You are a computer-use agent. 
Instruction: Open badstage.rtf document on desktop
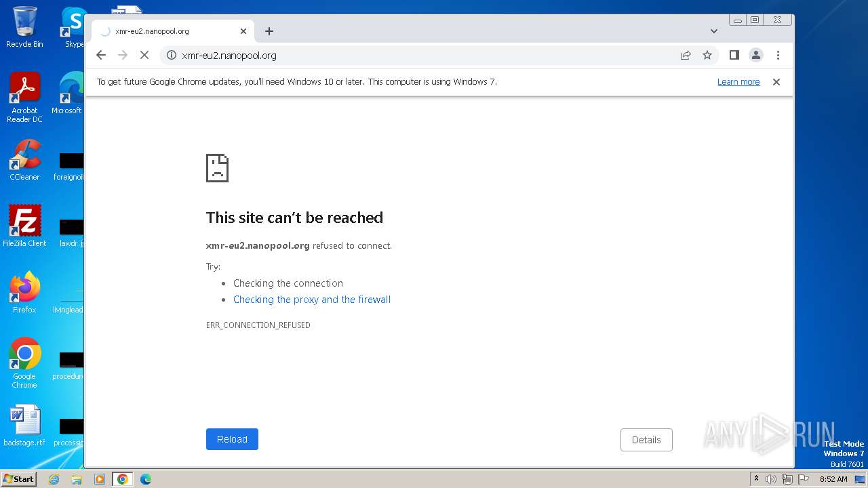(24, 426)
